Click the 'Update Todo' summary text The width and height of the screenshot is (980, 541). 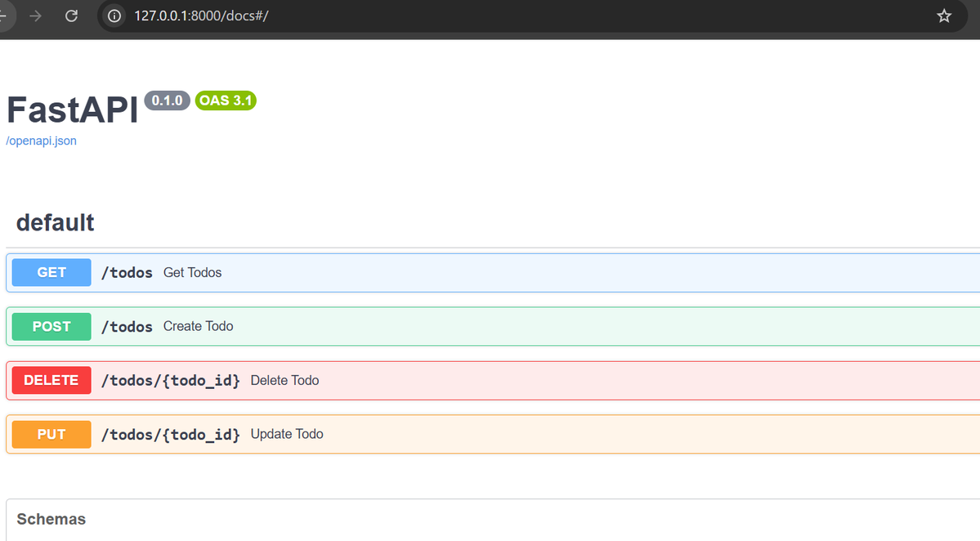pyautogui.click(x=287, y=434)
